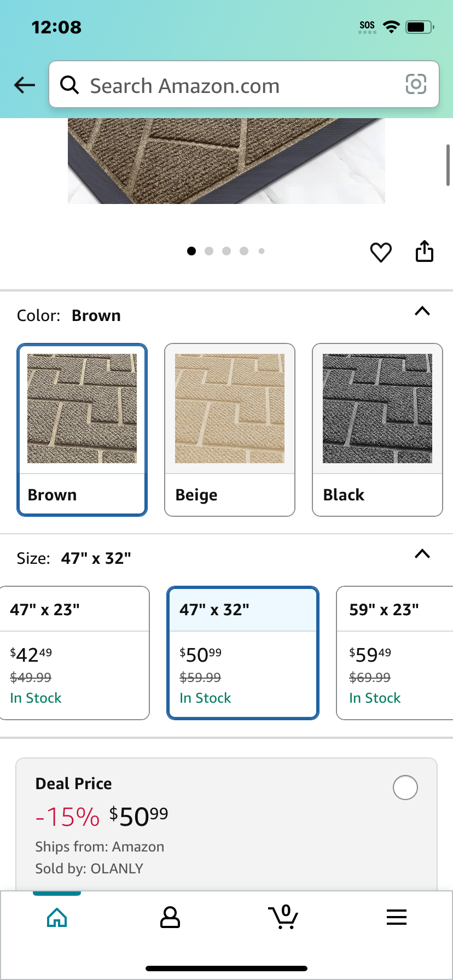Viewport: 453px width, 980px height.
Task: Tap the share icon
Action: tap(425, 251)
